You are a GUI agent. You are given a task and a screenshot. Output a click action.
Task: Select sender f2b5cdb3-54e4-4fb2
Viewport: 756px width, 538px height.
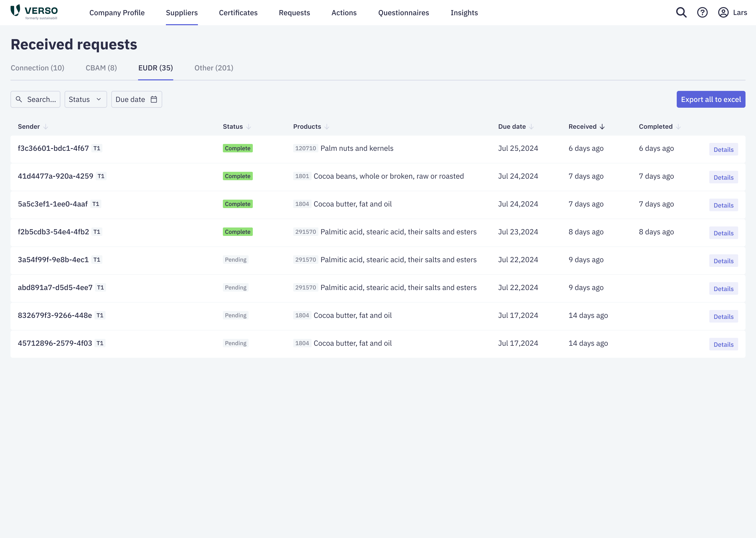[53, 232]
